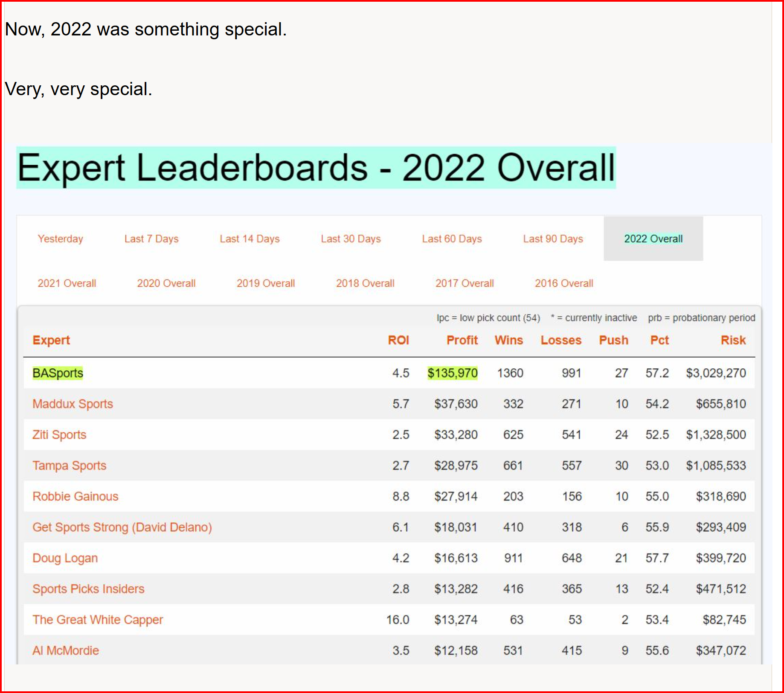The image size is (784, 693).
Task: Click the Maddux Sports expert link
Action: (x=73, y=404)
